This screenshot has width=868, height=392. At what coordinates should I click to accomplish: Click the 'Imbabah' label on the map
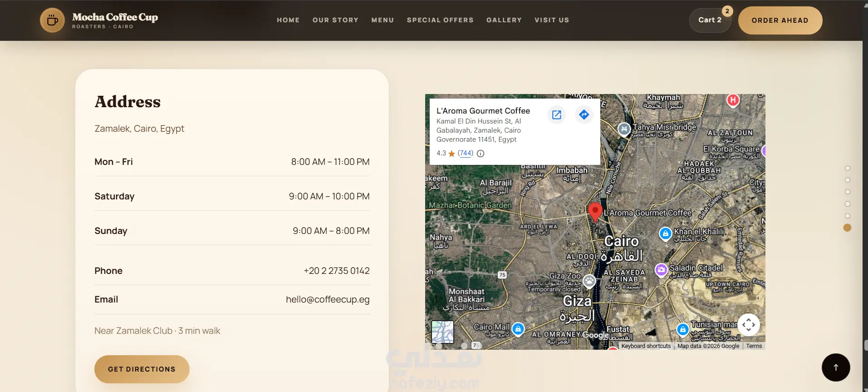(572, 170)
